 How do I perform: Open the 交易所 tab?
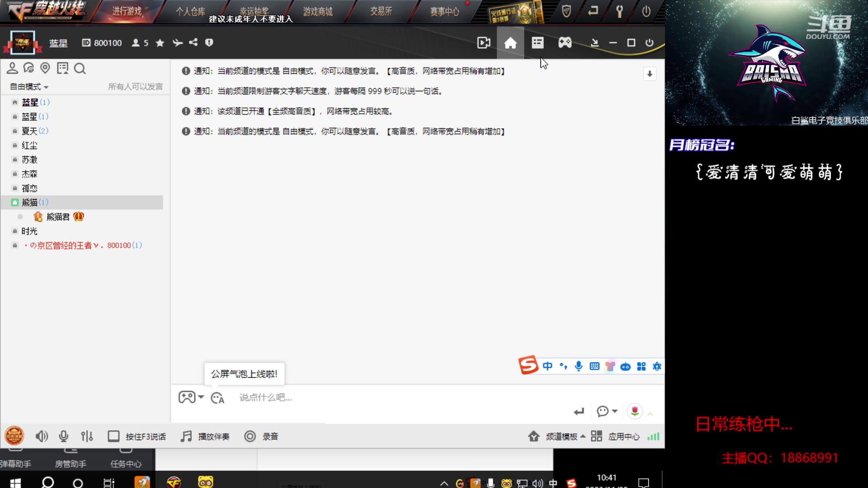point(381,11)
